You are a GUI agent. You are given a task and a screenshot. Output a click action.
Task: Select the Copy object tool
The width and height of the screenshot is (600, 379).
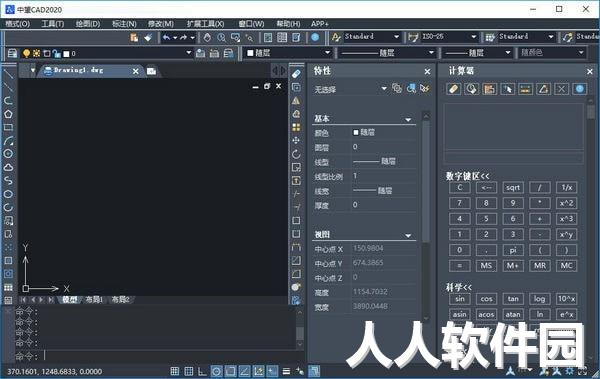296,87
